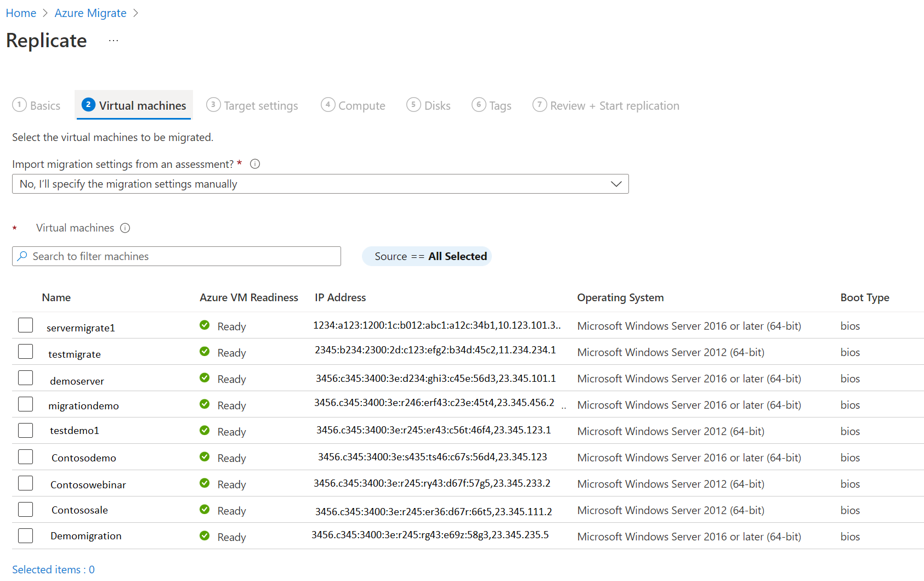Image resolution: width=924 pixels, height=581 pixels.
Task: Click green Ready status icon for Contosodemo
Action: point(205,456)
